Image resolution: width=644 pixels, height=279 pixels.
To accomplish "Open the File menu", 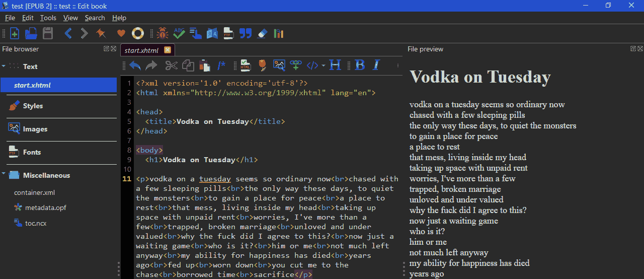I will pos(10,18).
